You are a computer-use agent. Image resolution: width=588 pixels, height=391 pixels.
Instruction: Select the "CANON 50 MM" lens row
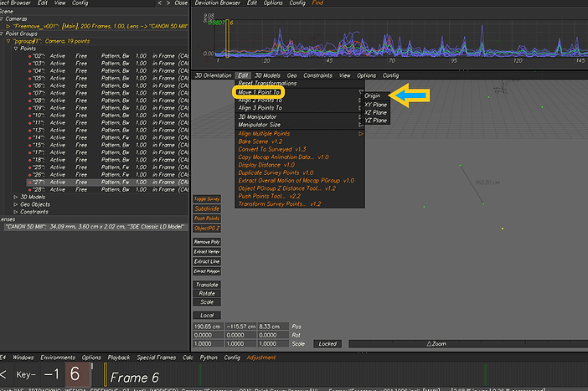95,227
